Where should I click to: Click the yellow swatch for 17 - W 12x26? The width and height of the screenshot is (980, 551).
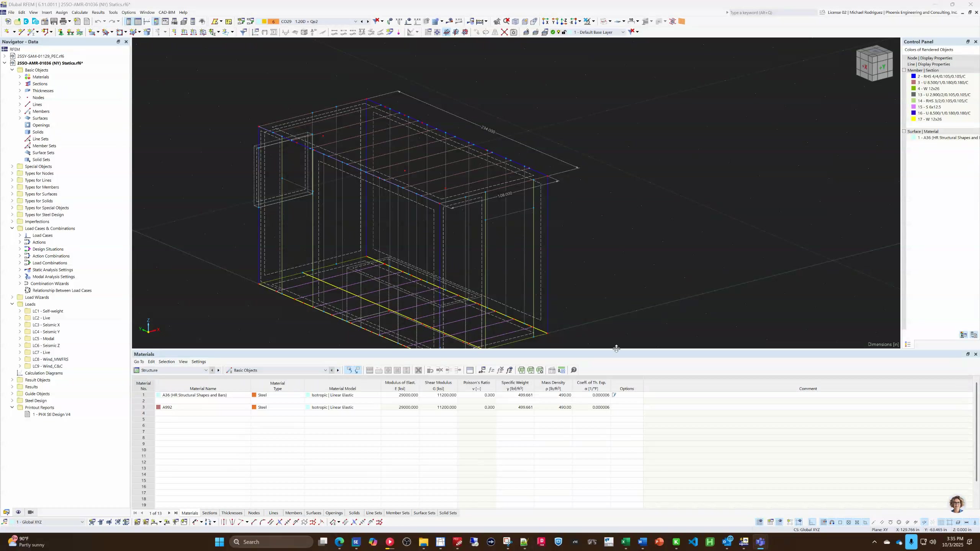pyautogui.click(x=913, y=119)
